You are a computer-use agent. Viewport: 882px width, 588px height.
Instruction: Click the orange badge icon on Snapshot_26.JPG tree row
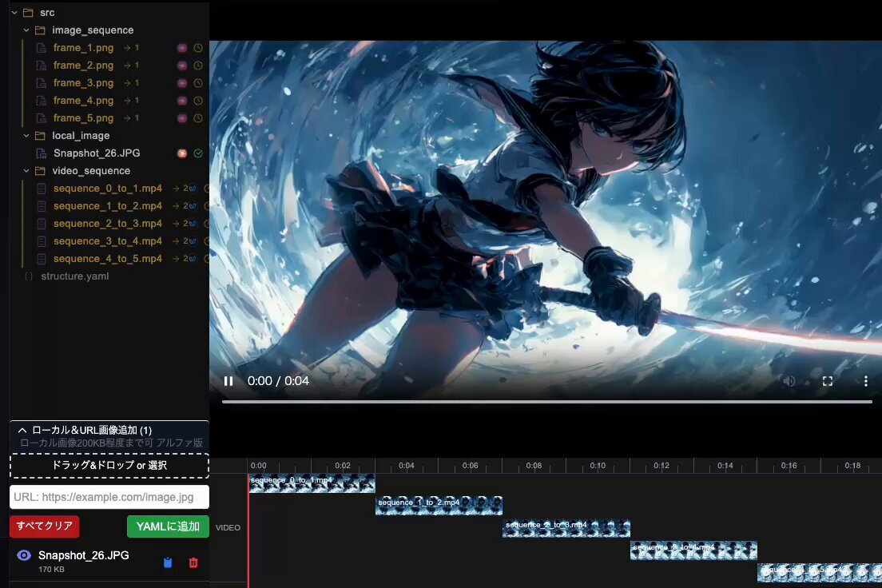click(181, 153)
